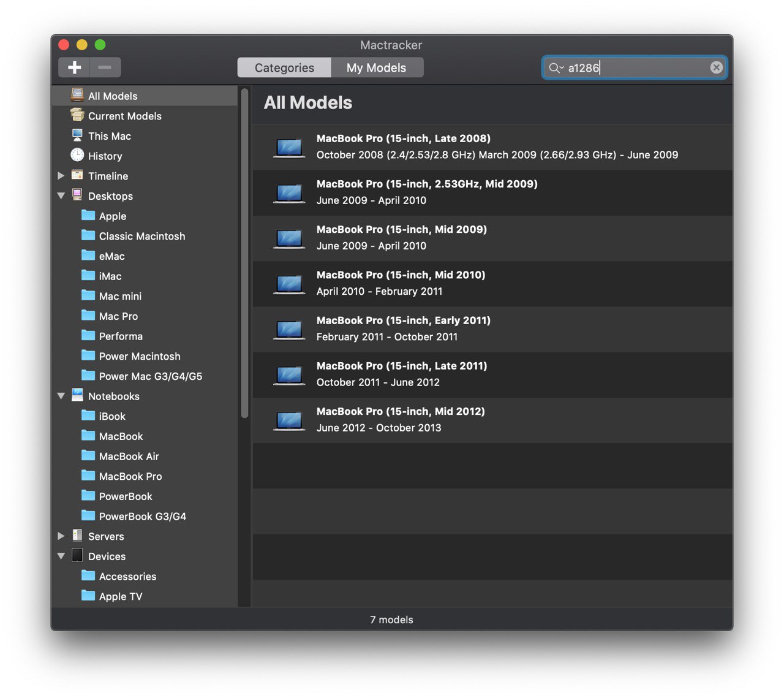Screen dimensions: 784x698
Task: Click the minus remove model button
Action: click(105, 67)
